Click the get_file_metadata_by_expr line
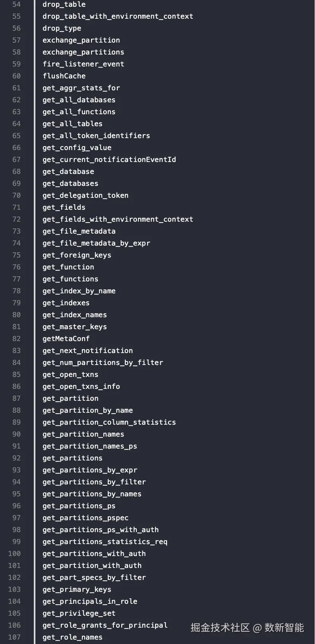The height and width of the screenshot is (644, 315). pyautogui.click(x=96, y=243)
